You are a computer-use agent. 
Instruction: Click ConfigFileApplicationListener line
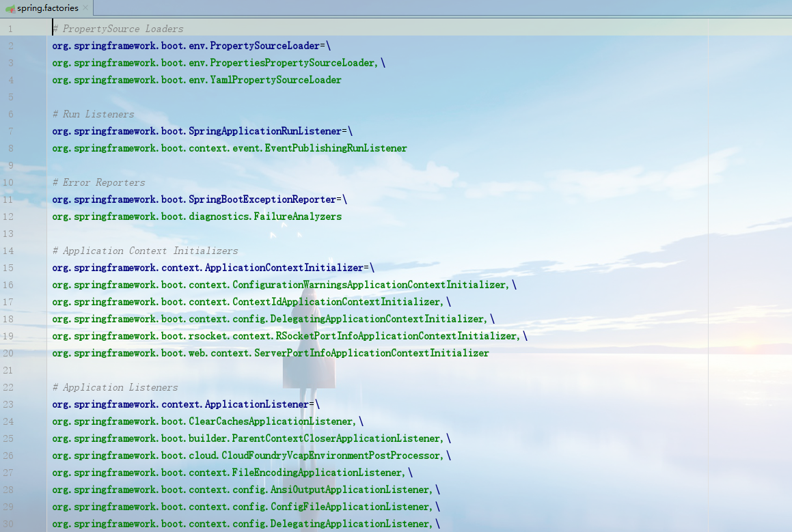(x=246, y=507)
